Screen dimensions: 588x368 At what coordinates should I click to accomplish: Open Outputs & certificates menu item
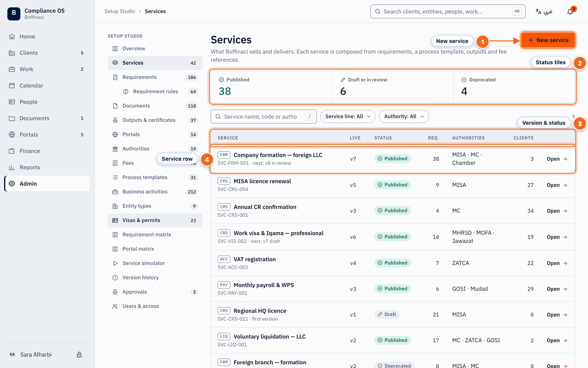pyautogui.click(x=155, y=120)
